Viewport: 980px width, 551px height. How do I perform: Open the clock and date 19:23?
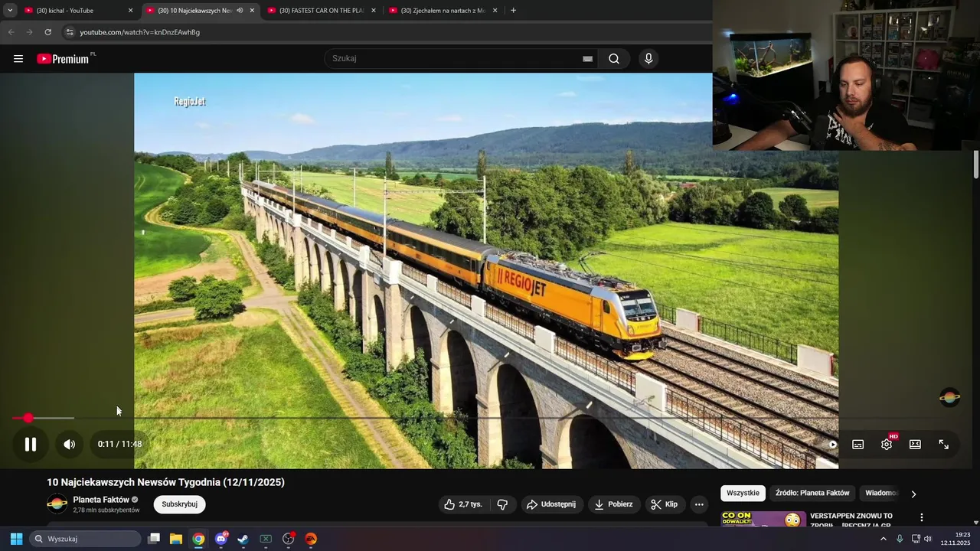tap(955, 539)
